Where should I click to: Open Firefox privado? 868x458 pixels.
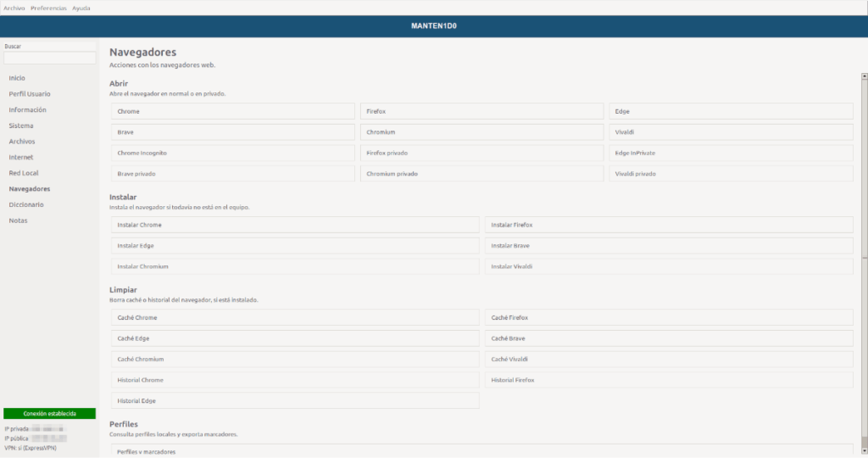(481, 153)
